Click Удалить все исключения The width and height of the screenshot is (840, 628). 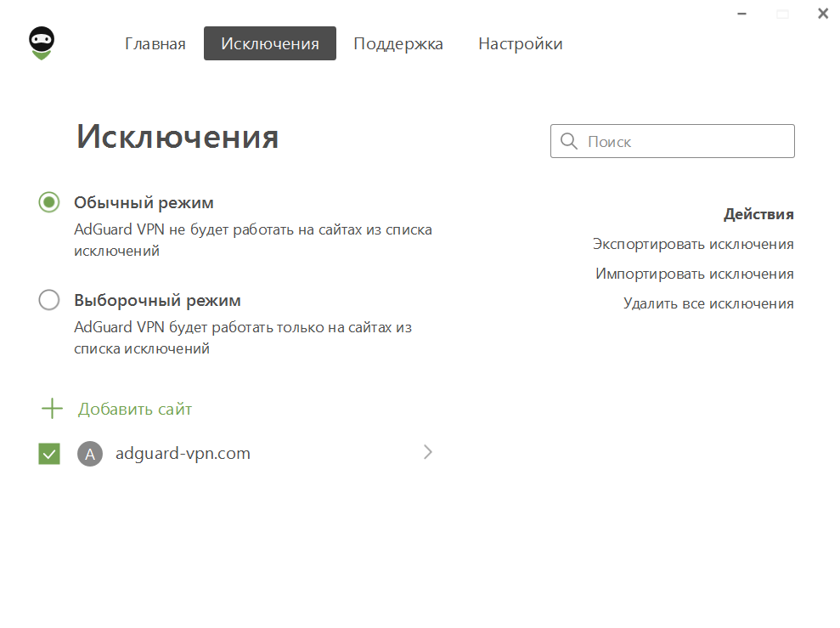click(708, 304)
